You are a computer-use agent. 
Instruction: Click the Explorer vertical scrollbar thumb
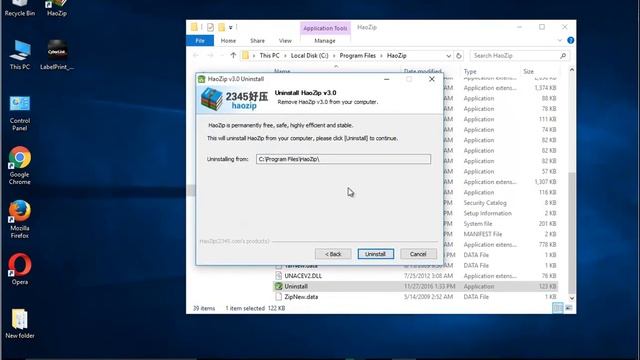[x=571, y=233]
